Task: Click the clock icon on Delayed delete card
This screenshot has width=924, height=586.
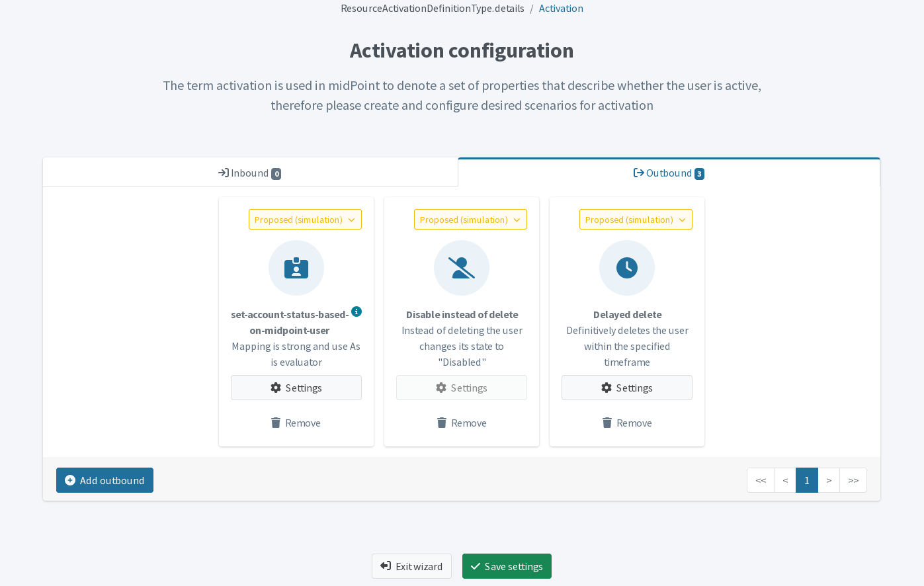Action: tap(626, 267)
